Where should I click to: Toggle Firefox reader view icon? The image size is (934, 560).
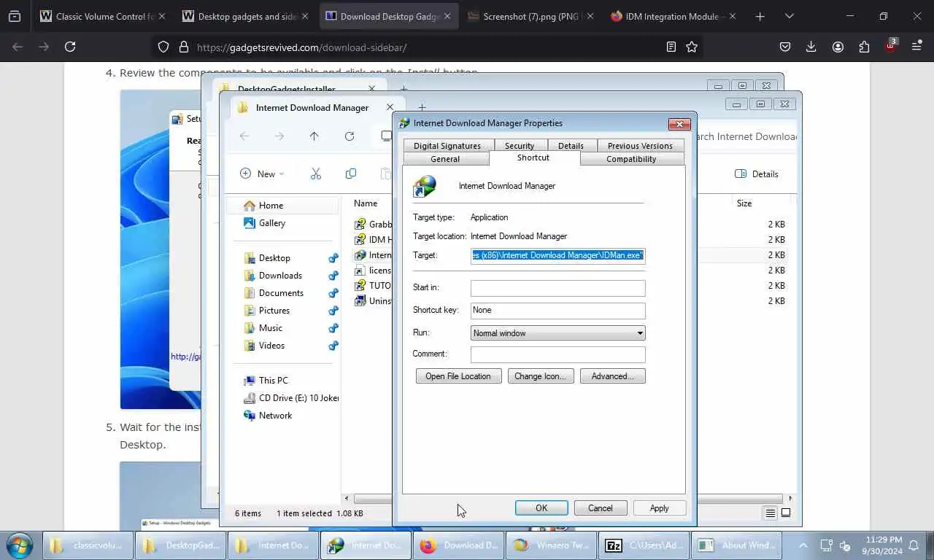pos(671,47)
